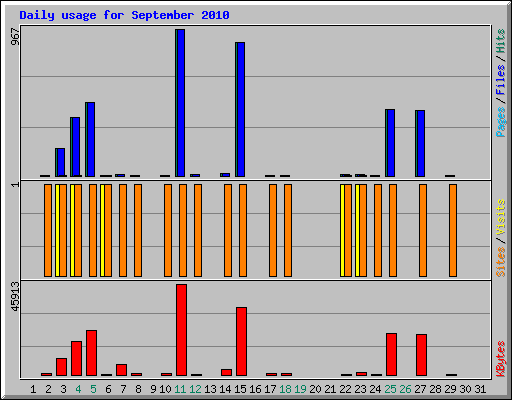Choose the orange Sites bar for day 24

pyautogui.click(x=378, y=230)
